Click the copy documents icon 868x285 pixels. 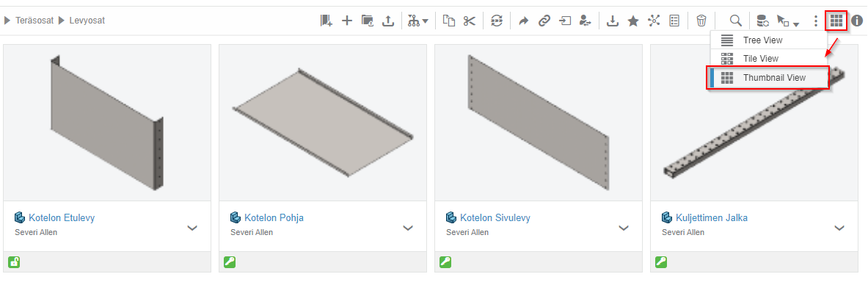point(449,21)
